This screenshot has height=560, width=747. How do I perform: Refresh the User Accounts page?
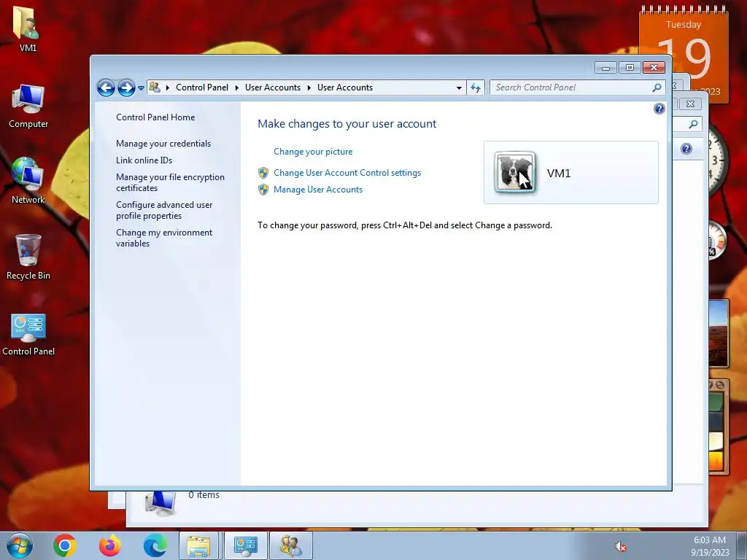point(476,87)
